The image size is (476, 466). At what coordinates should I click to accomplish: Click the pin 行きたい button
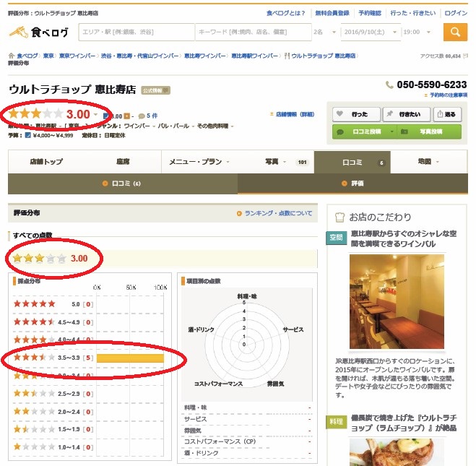click(407, 114)
